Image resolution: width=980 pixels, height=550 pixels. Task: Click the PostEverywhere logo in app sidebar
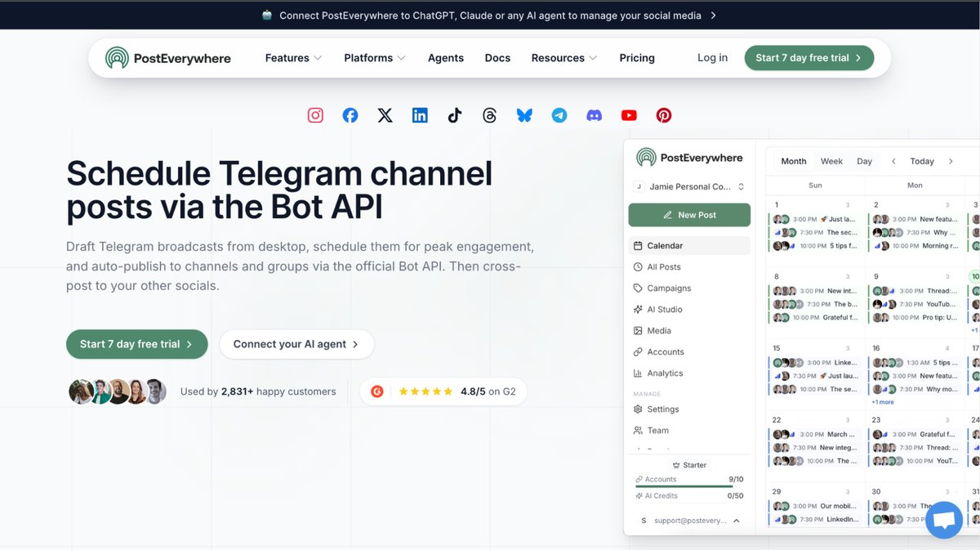point(689,158)
